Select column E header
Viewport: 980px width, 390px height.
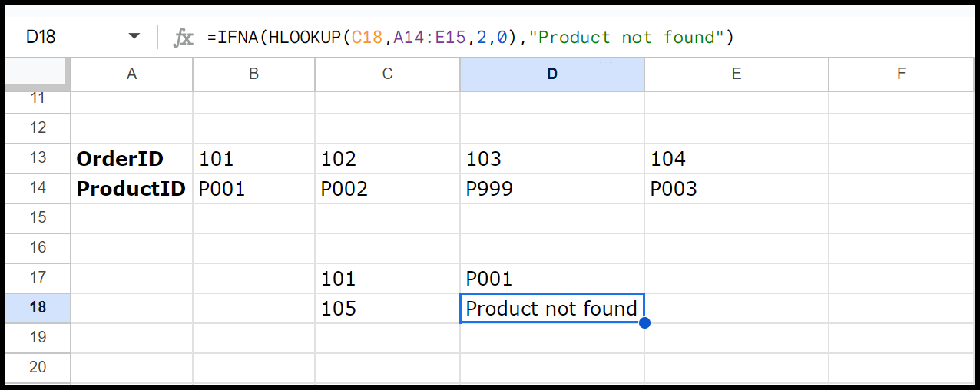[x=736, y=74]
